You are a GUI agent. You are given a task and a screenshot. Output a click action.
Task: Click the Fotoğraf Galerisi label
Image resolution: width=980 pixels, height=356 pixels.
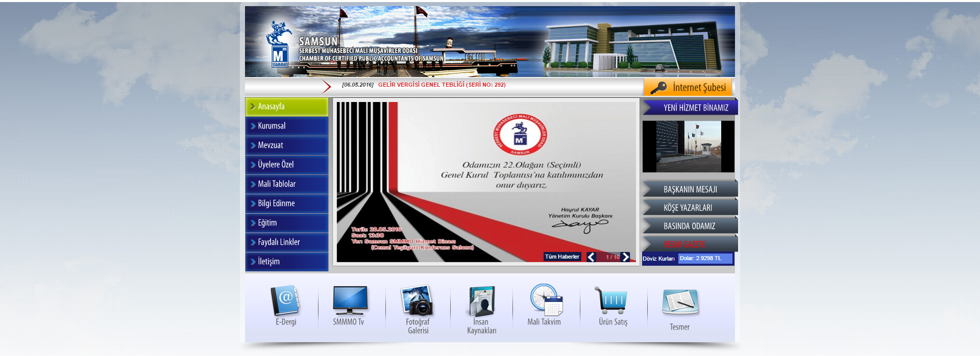pyautogui.click(x=418, y=326)
